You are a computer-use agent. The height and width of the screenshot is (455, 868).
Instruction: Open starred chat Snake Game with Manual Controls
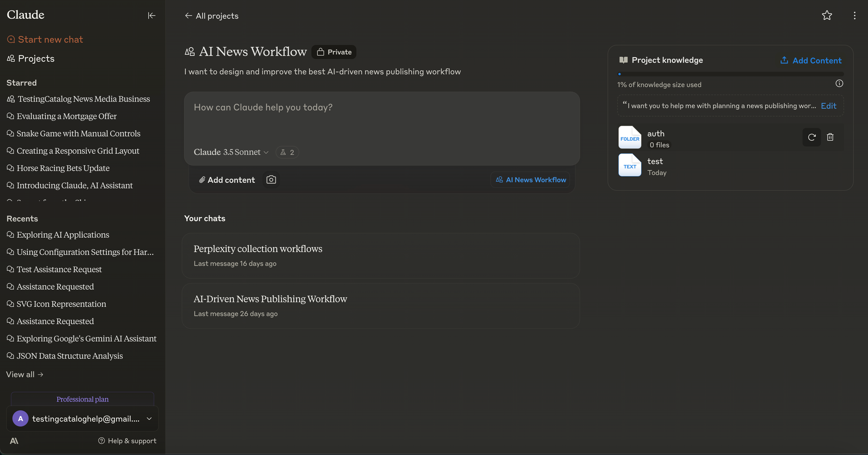[74, 134]
